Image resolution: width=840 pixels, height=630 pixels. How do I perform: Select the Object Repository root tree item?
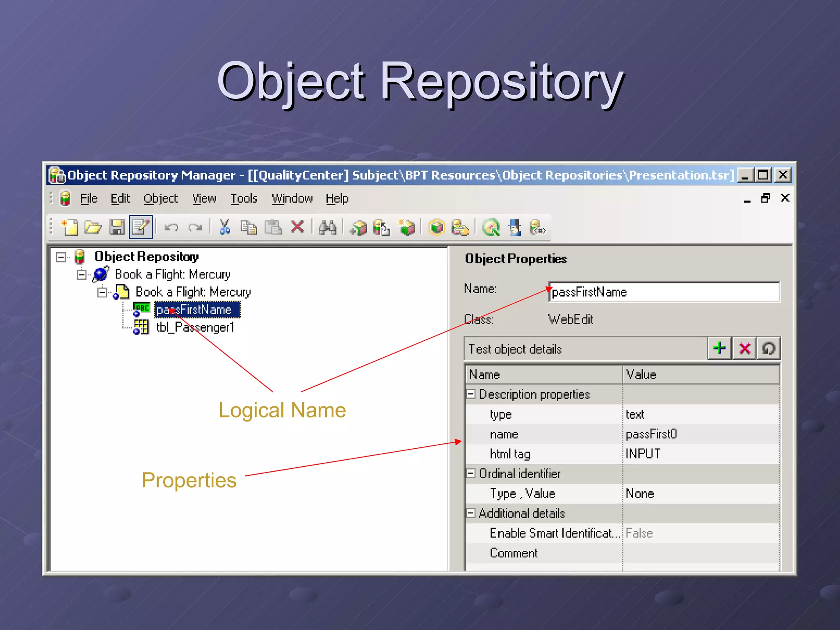(146, 257)
